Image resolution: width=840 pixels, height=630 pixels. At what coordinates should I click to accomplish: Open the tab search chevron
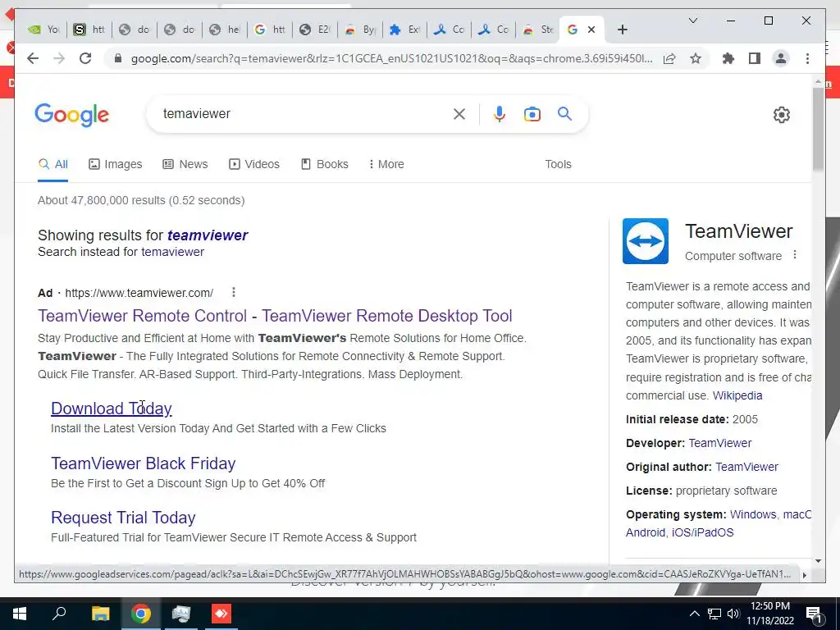coord(692,21)
